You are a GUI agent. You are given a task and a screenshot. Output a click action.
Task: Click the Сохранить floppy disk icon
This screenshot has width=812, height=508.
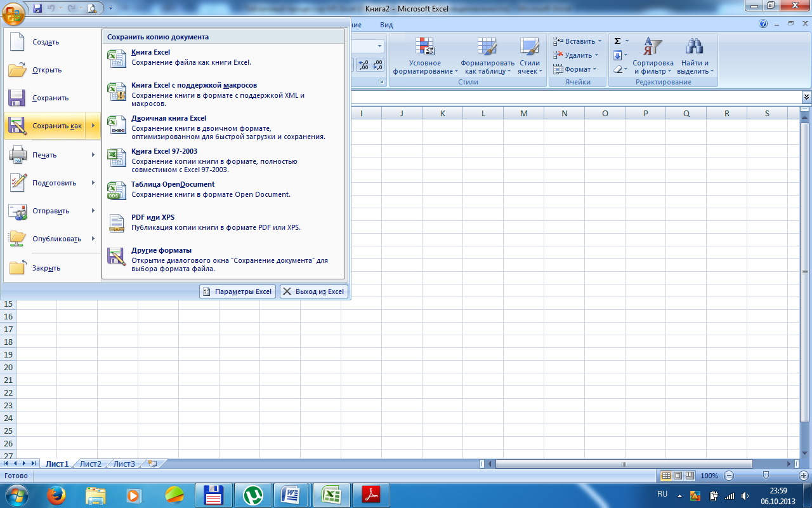[x=17, y=98]
